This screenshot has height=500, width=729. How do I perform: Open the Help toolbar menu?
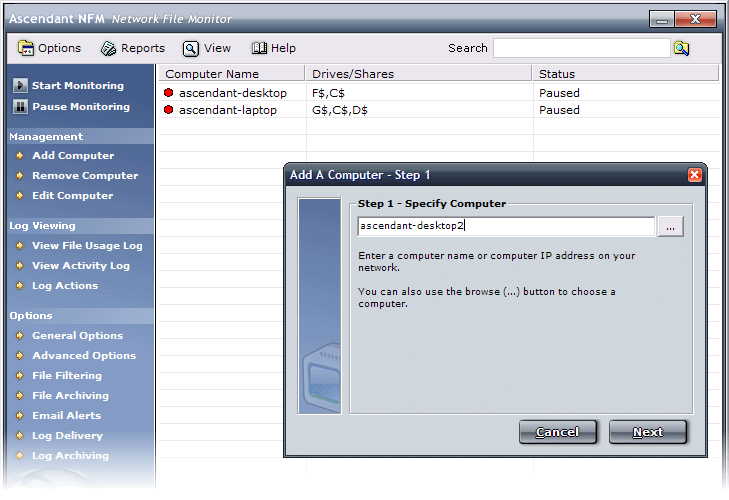(x=273, y=48)
